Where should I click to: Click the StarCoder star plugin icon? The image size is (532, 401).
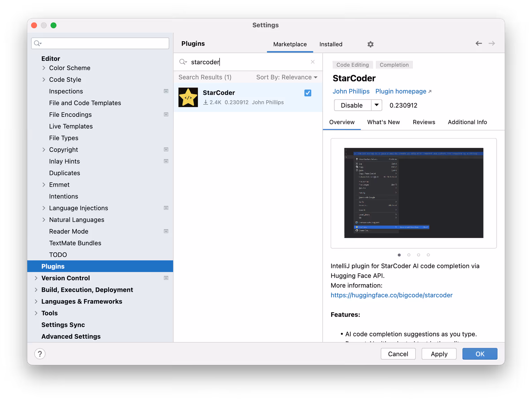(188, 97)
